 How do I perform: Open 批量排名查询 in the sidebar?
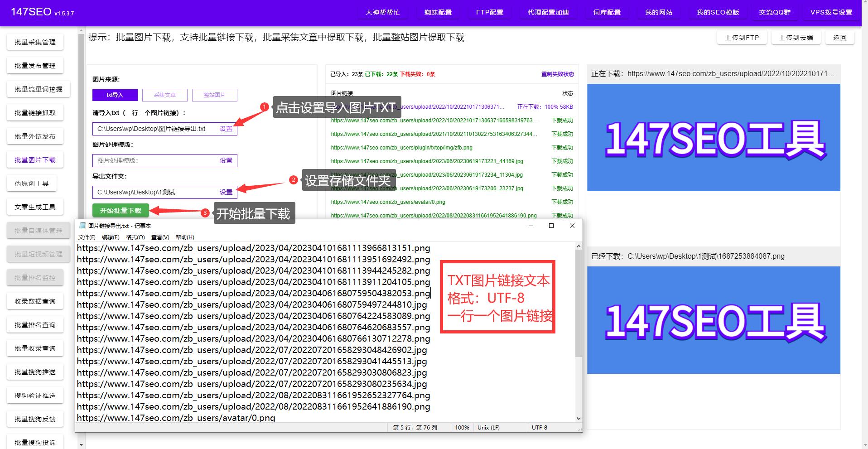tap(35, 325)
